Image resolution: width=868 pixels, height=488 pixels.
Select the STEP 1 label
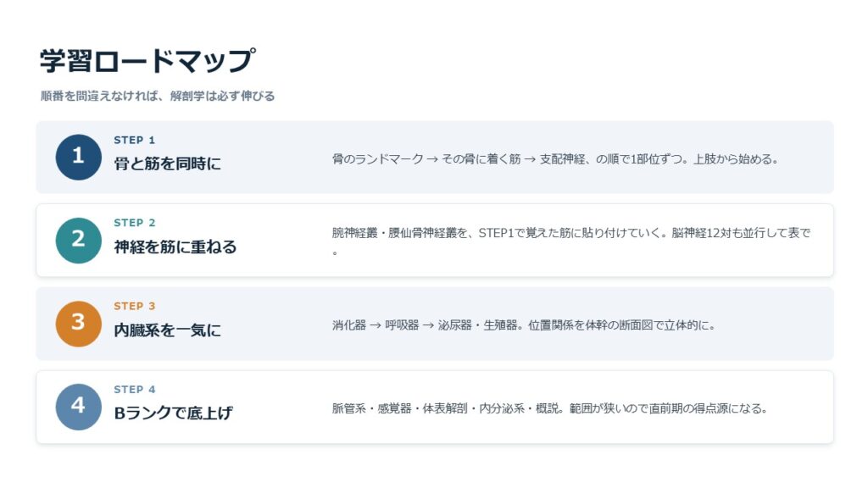coord(135,140)
